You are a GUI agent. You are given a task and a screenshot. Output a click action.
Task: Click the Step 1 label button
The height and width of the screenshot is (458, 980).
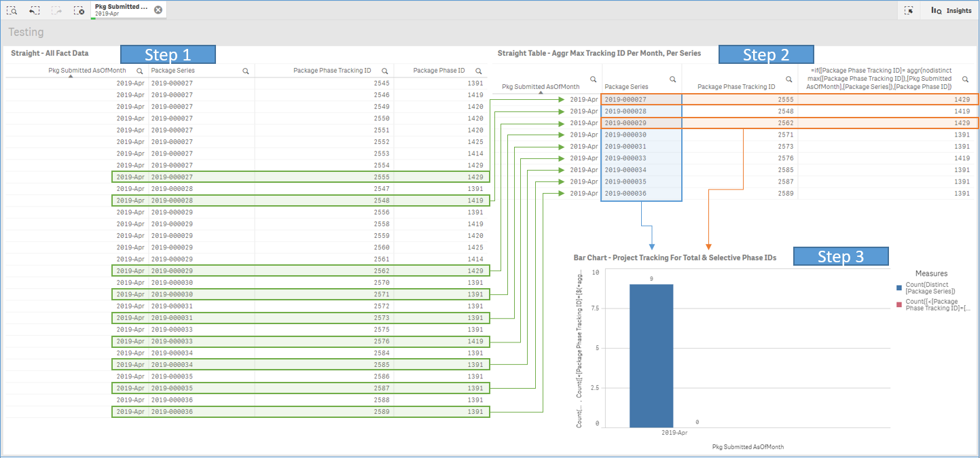tap(168, 54)
